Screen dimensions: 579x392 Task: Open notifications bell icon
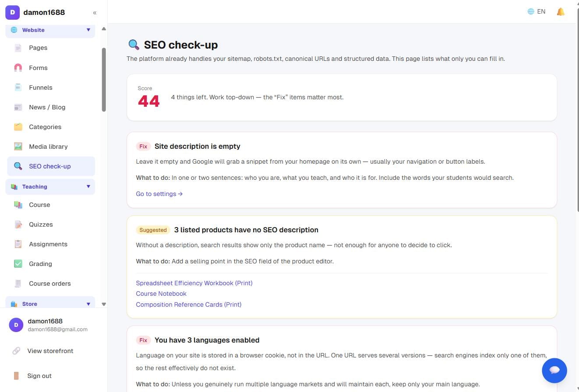pos(561,12)
